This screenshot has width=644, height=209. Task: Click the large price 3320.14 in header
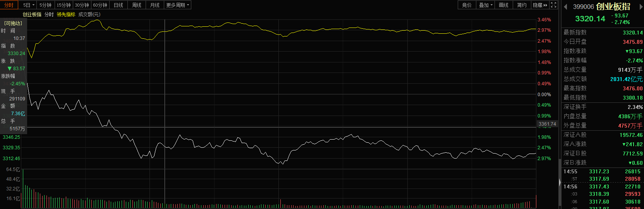[x=590, y=19]
